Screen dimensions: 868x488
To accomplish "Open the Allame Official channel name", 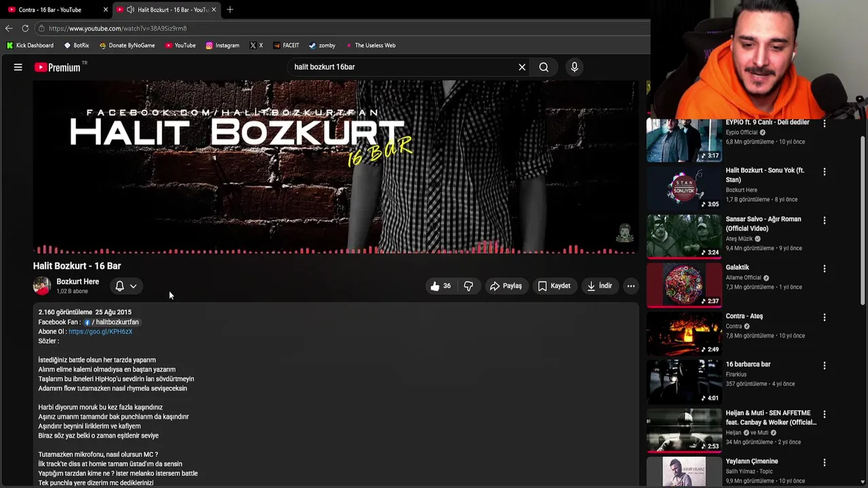I will (743, 277).
